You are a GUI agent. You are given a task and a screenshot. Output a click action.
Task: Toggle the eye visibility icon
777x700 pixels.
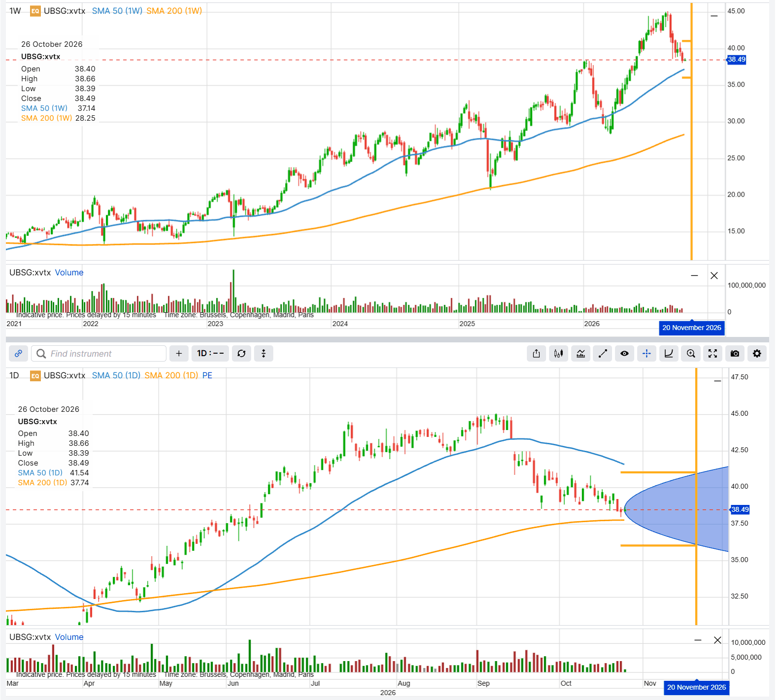point(624,354)
